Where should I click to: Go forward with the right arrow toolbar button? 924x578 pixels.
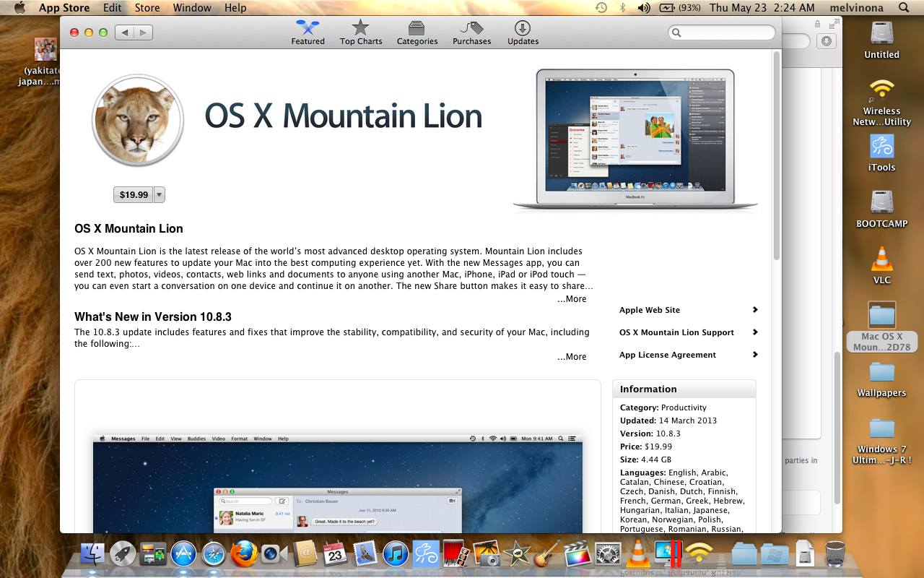[144, 33]
